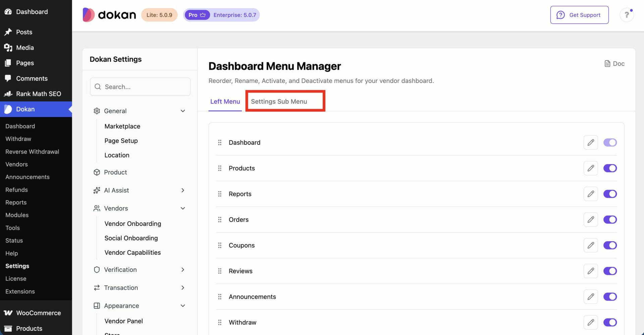Click the drag handle beside Orders
The height and width of the screenshot is (335, 644).
[x=220, y=220]
